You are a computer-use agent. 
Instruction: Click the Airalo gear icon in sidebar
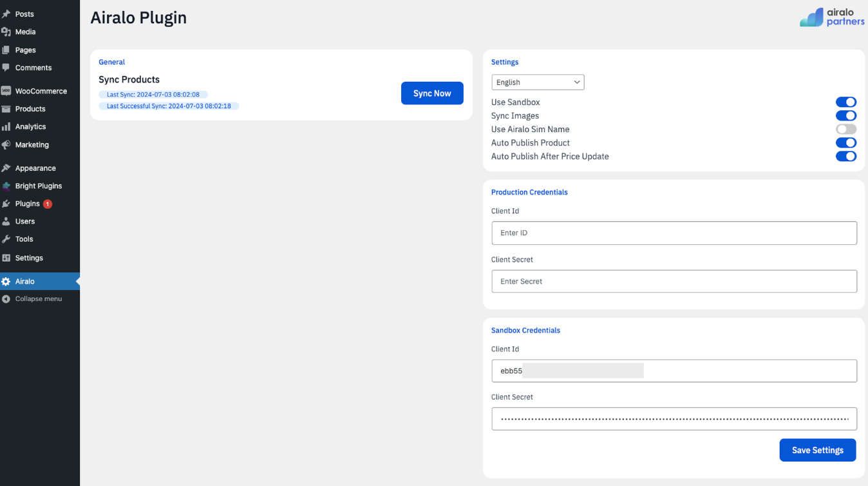(6, 282)
